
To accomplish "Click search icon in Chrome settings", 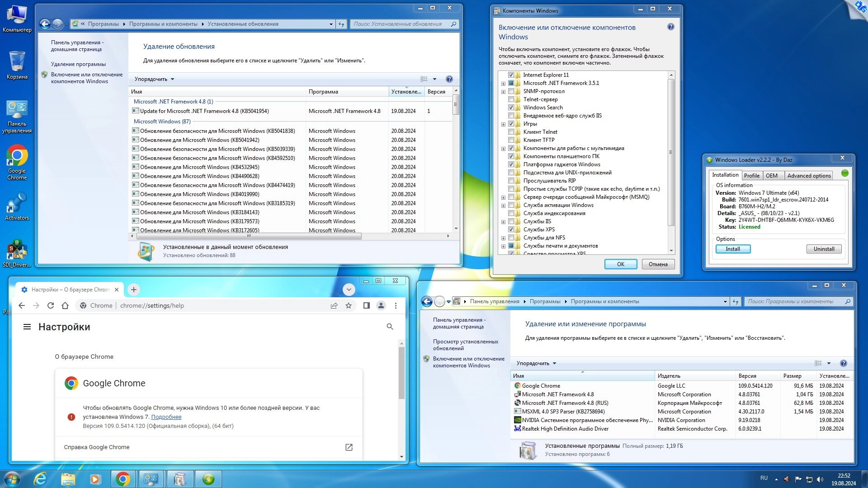I will [390, 327].
